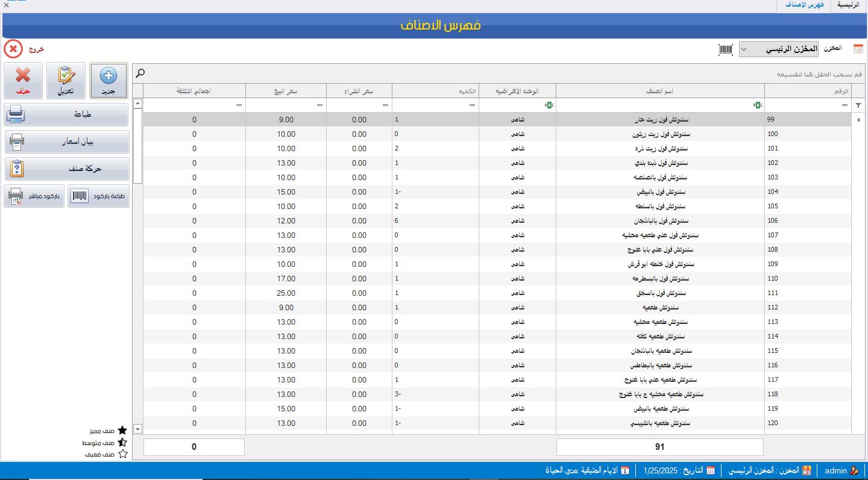Image resolution: width=868 pixels, height=480 pixels.
Task: Click the تعديل (edit) button
Action: (x=66, y=81)
